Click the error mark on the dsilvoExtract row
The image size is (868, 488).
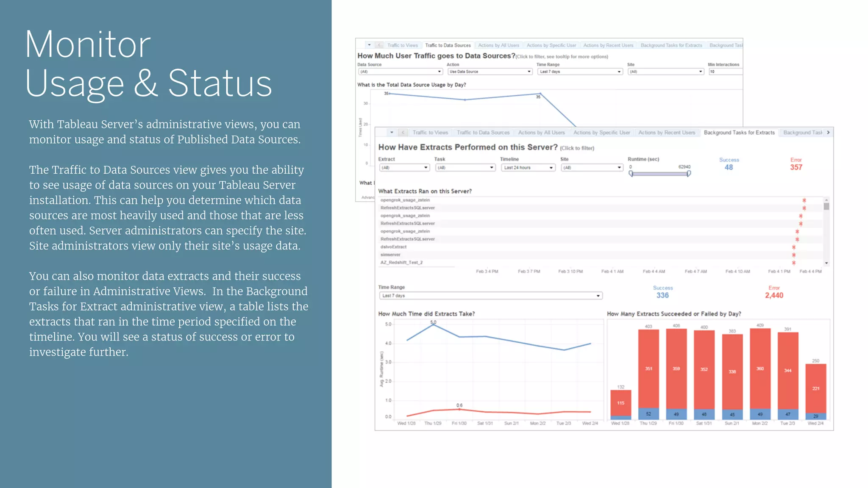point(793,247)
